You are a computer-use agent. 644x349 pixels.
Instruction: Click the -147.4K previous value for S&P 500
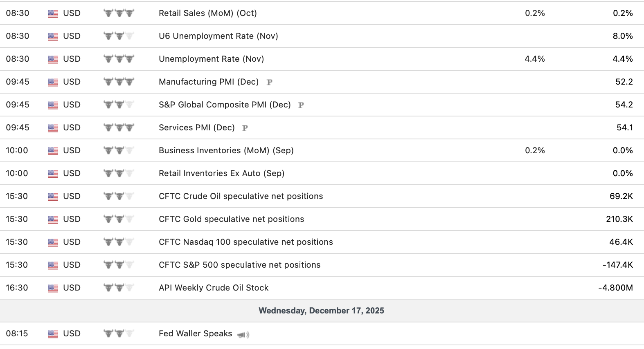(617, 265)
